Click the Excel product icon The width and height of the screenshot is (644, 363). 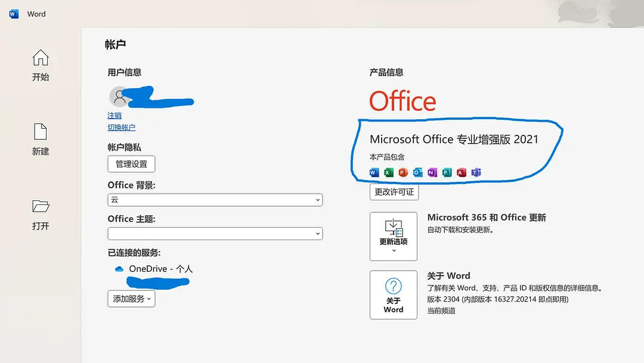click(389, 172)
